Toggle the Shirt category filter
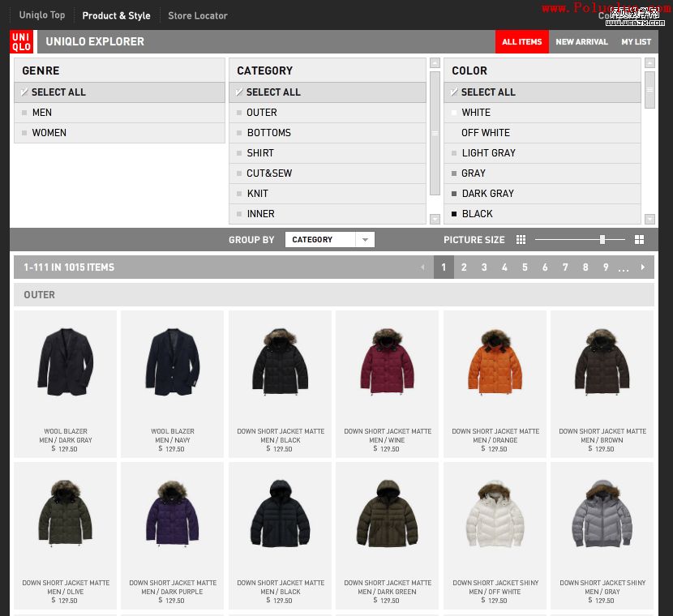The height and width of the screenshot is (616, 673). (328, 152)
